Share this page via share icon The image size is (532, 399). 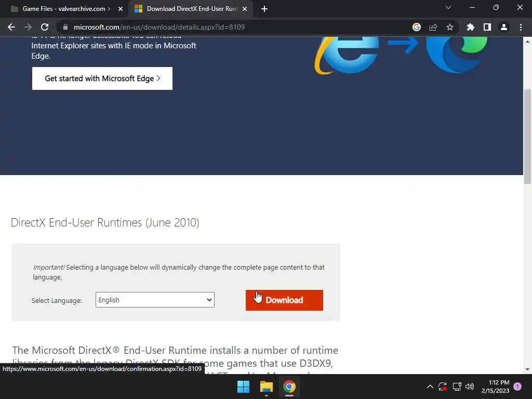(433, 27)
